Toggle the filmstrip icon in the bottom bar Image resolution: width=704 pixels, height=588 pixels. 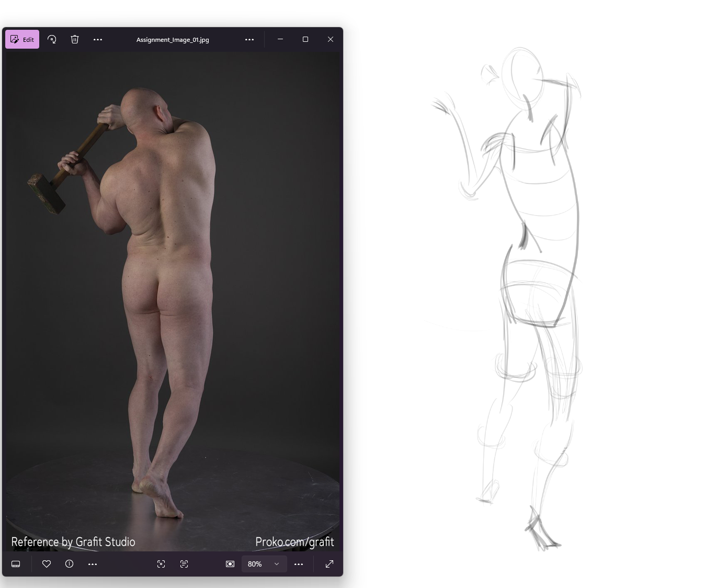(16, 564)
